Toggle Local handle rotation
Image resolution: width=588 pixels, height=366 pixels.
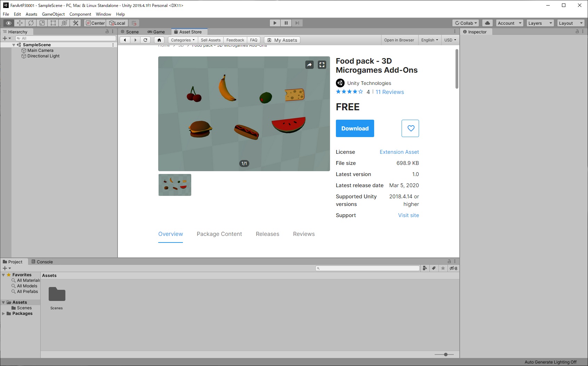click(x=117, y=23)
